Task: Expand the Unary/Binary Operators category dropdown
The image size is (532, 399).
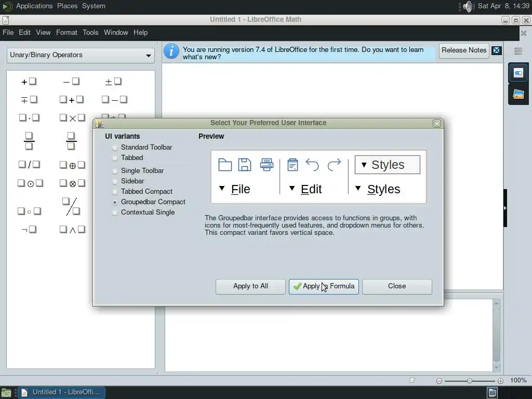Action: 81,55
